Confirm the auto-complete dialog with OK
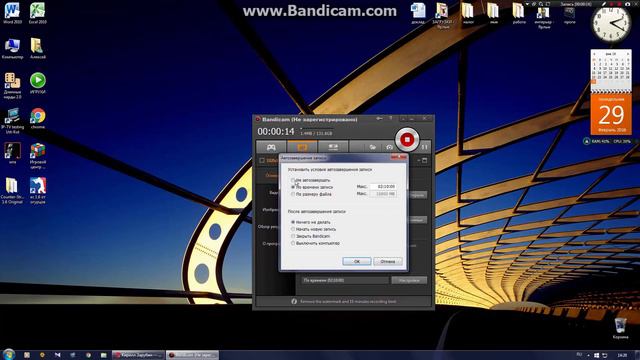640x360 pixels. point(357,261)
